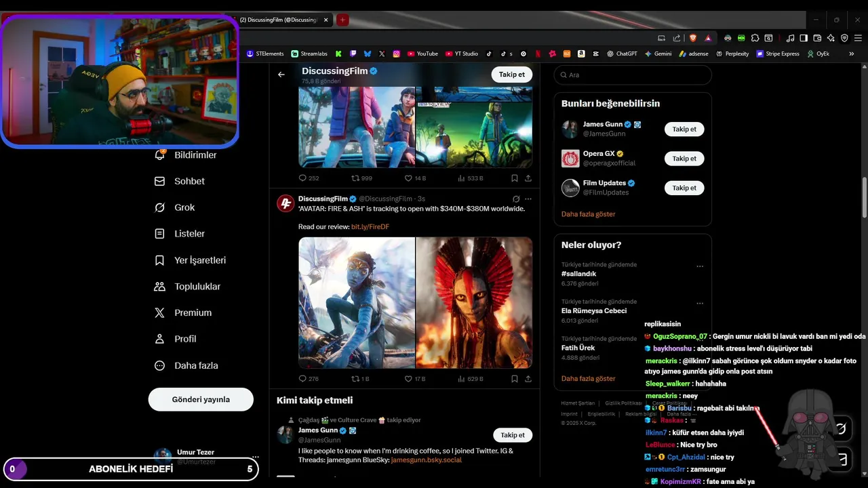This screenshot has width=868, height=488.
Task: Open the Gemini bookmark
Action: pos(658,54)
